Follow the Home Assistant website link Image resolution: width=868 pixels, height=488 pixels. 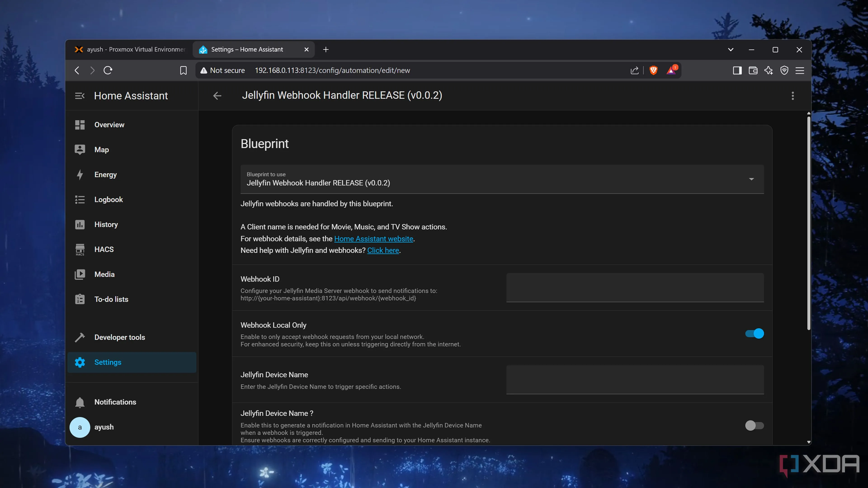point(373,239)
